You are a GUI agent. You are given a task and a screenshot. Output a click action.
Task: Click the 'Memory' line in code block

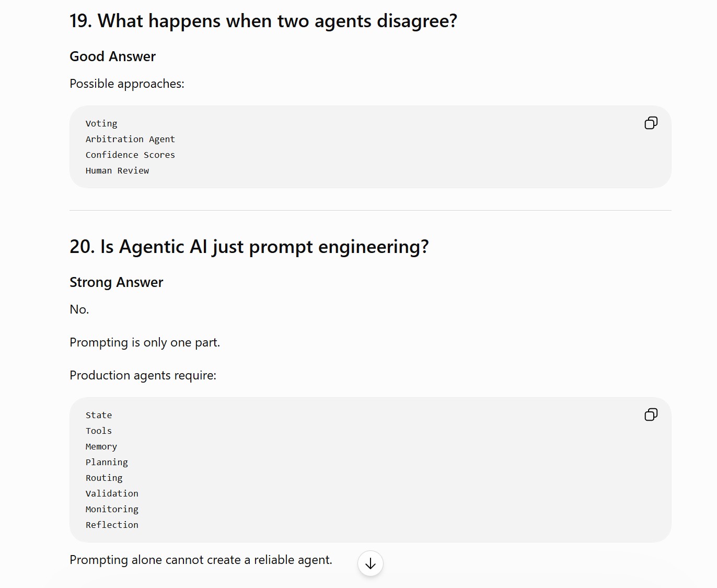(x=101, y=446)
